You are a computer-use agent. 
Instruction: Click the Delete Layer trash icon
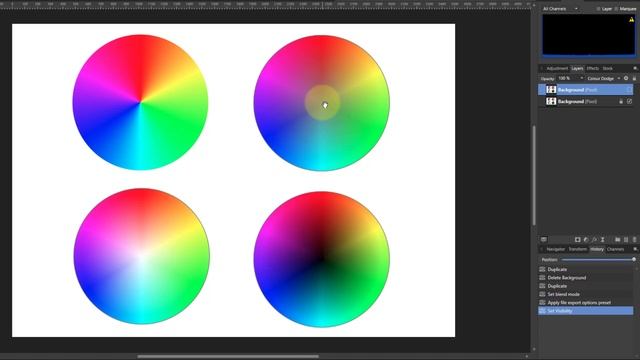tap(634, 240)
